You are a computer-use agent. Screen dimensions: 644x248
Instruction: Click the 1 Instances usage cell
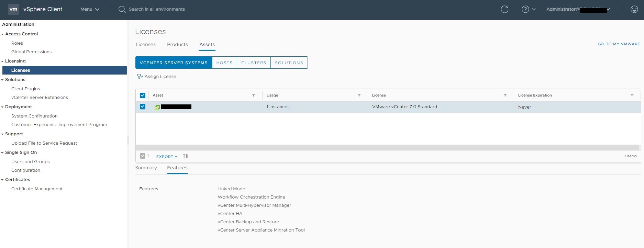tap(278, 107)
